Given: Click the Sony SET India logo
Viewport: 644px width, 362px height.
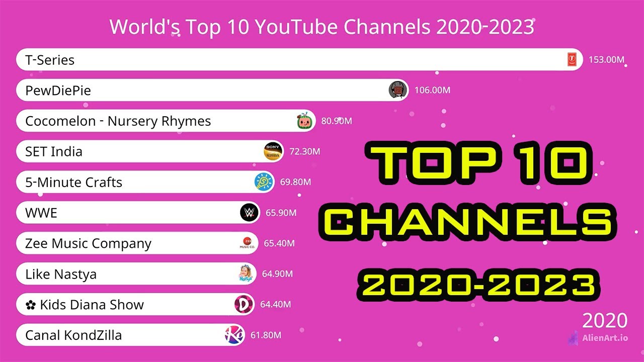Looking at the screenshot, I should coord(274,151).
